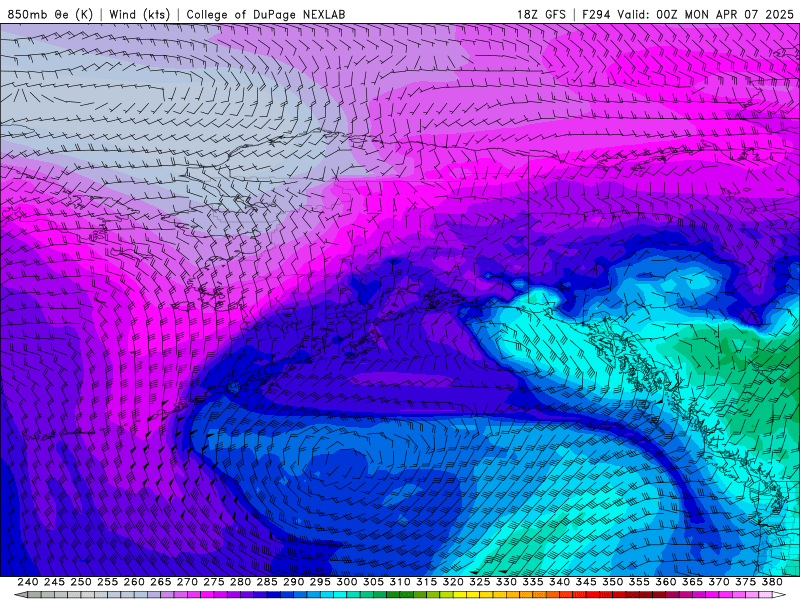Viewport: 800px width, 600px height.
Task: Click the 285 value on the color scale
Action: tap(267, 582)
